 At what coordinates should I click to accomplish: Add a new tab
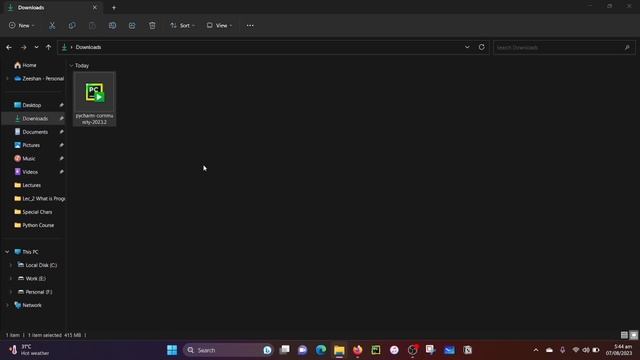pos(114,7)
